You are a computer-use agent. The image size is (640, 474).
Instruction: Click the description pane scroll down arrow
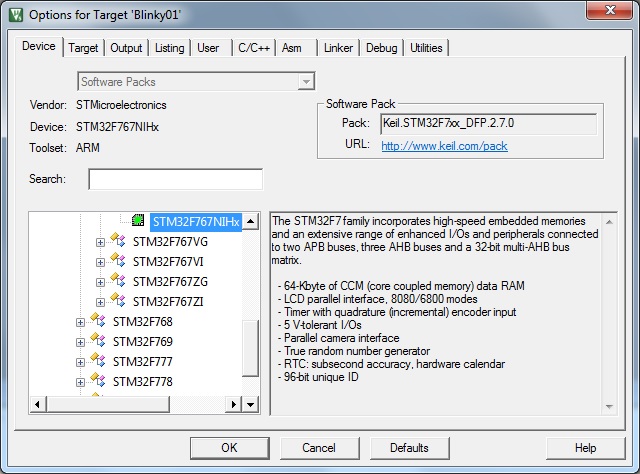point(609,407)
